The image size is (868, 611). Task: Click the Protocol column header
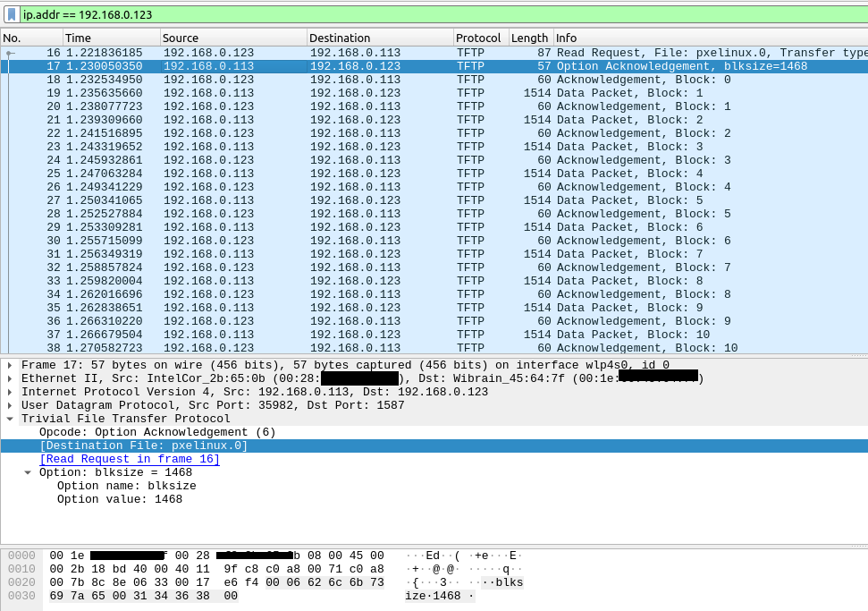(x=479, y=38)
